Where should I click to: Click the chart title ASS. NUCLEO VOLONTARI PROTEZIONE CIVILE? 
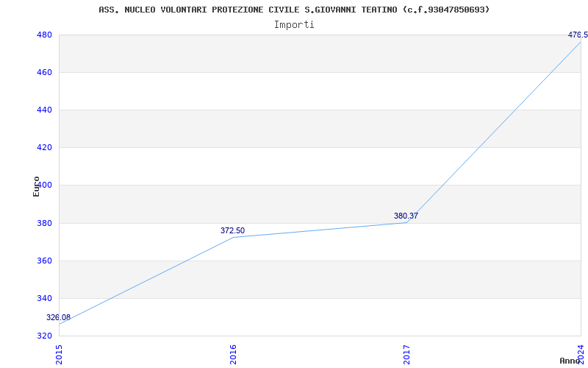pyautogui.click(x=295, y=10)
